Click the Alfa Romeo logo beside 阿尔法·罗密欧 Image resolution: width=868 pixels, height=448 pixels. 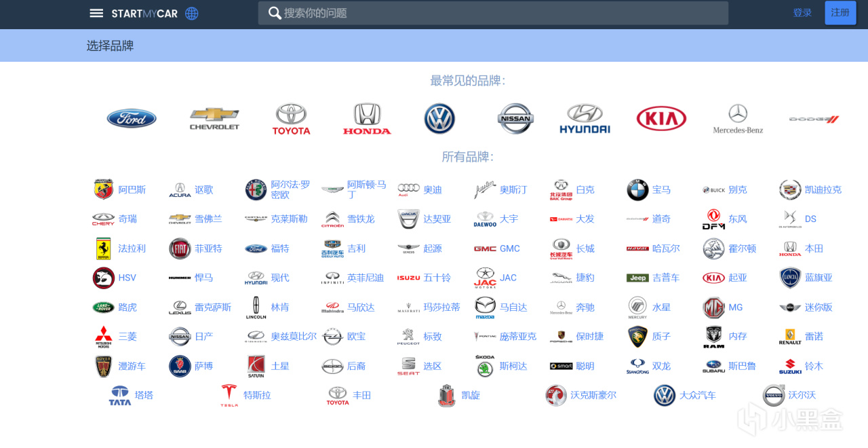(x=256, y=189)
